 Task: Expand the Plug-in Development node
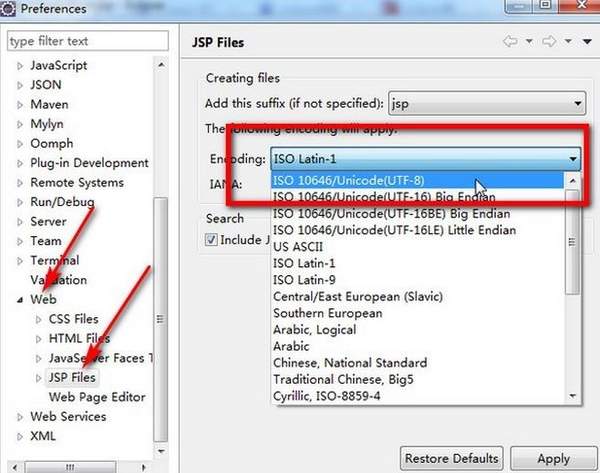tap(20, 163)
